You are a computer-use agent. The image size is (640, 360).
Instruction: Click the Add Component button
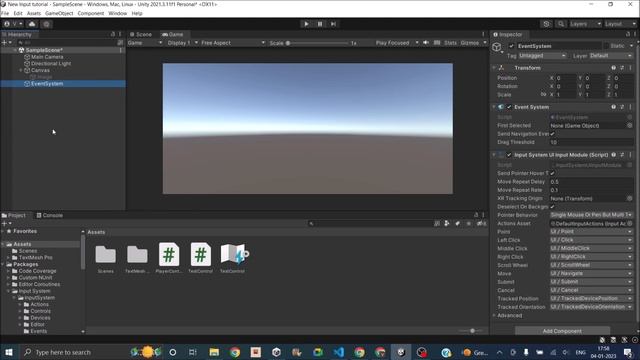(x=562, y=331)
